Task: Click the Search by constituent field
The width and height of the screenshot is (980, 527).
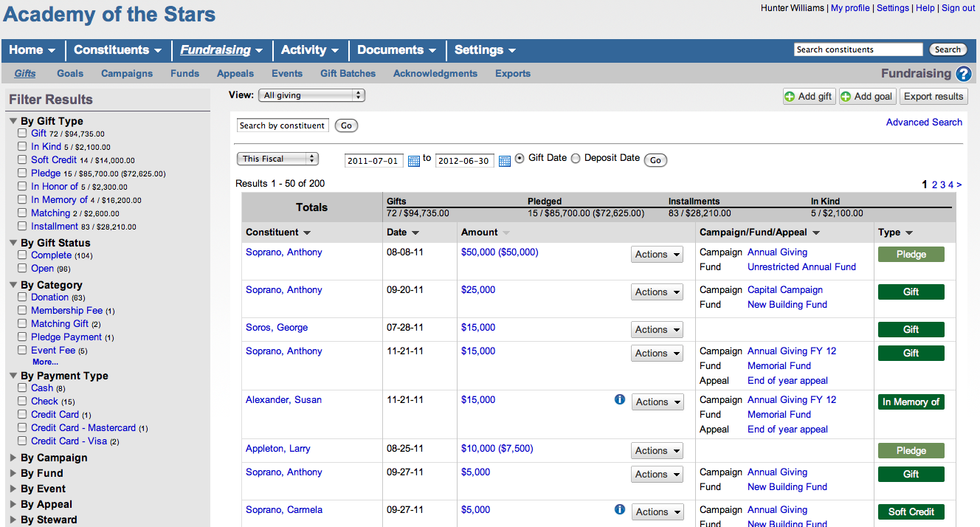Action: (x=283, y=125)
